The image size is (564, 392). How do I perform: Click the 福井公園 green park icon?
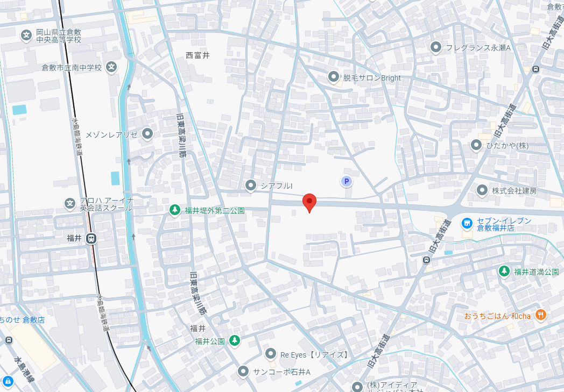[x=235, y=340]
